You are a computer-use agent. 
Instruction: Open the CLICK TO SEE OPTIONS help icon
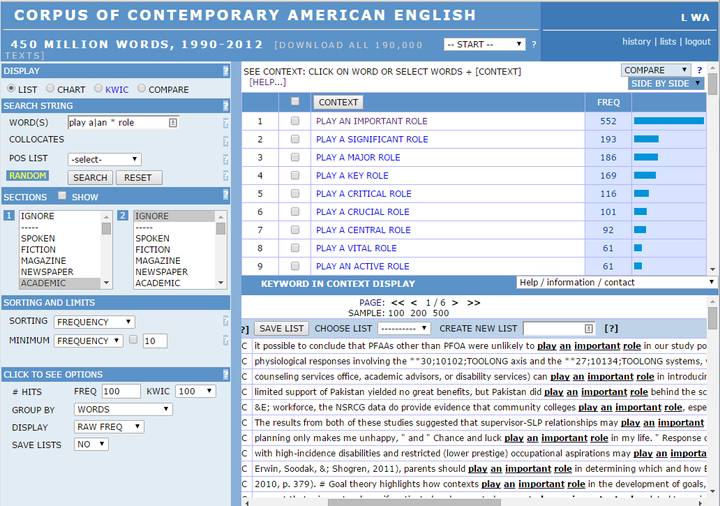click(225, 374)
